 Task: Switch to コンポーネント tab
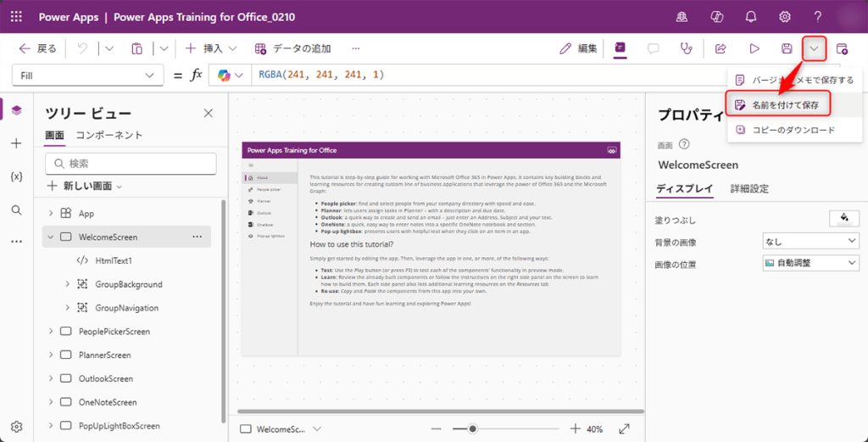pyautogui.click(x=109, y=135)
